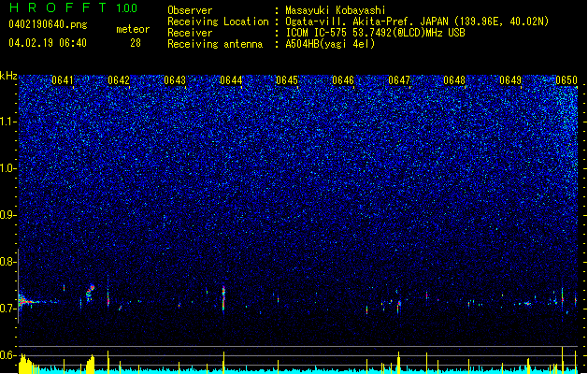
Task: Click the 0641 time marker
Action: tap(63, 80)
